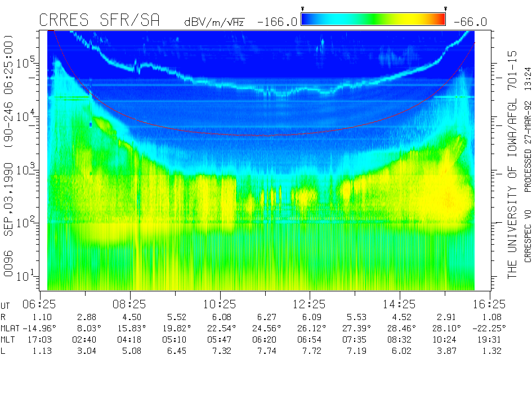Click the MLAT row label
This screenshot has width=532, height=405.
[10, 328]
